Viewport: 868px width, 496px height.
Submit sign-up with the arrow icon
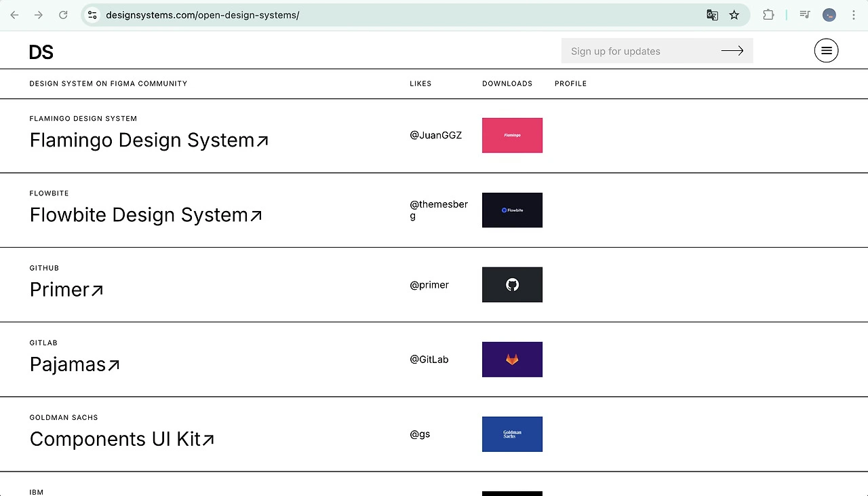pos(732,50)
